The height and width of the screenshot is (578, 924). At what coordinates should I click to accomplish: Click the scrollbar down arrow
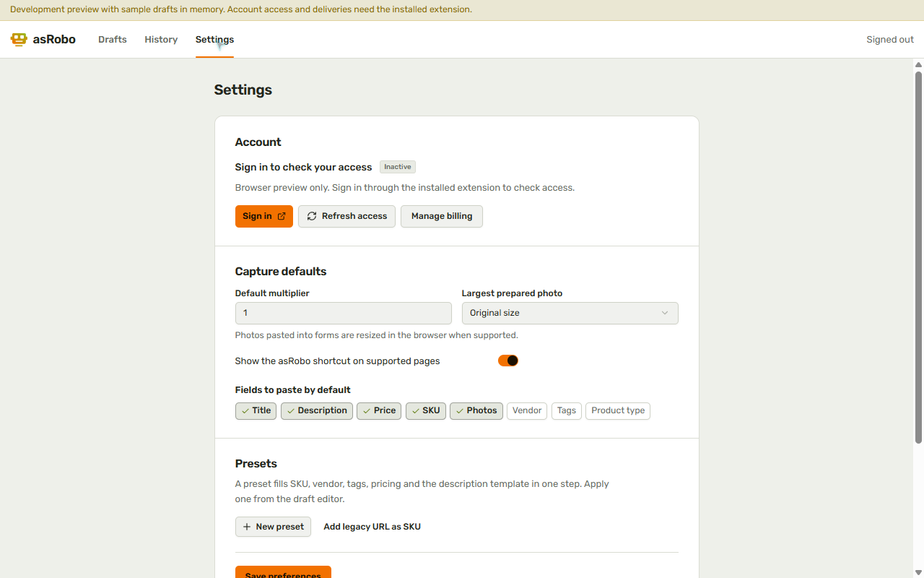[x=918, y=572]
